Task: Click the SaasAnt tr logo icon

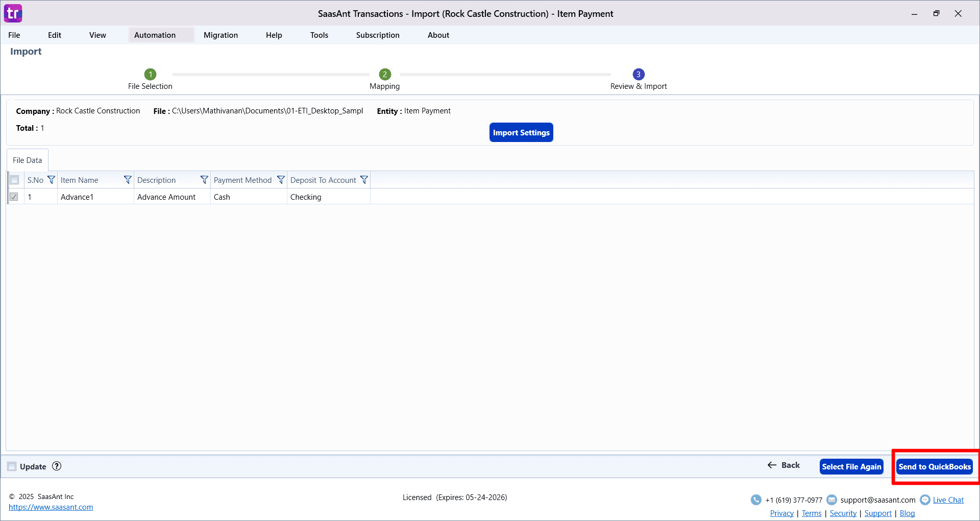Action: coord(13,13)
